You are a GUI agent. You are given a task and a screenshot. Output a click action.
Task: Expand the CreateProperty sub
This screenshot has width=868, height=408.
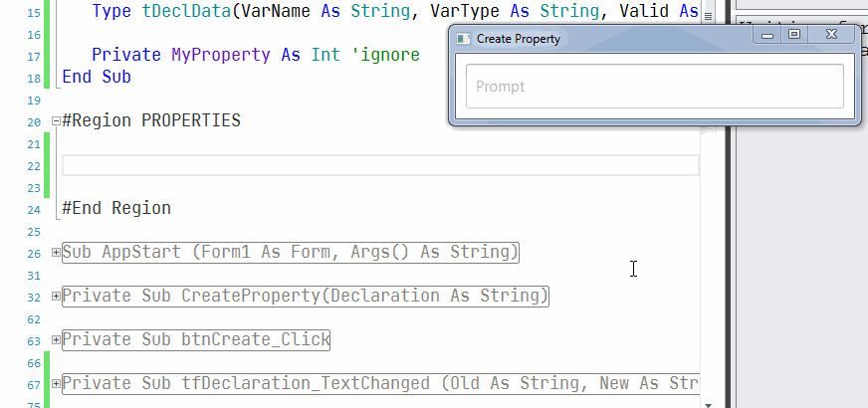56,297
